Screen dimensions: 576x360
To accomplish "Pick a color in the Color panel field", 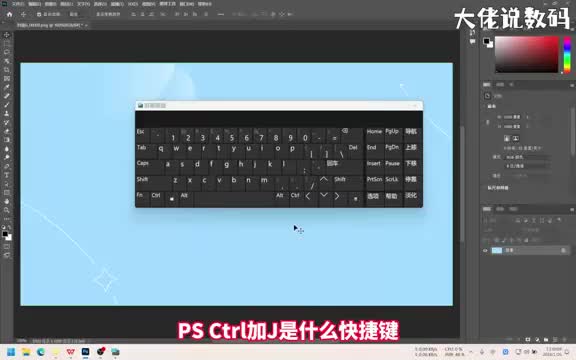I will tap(526, 54).
